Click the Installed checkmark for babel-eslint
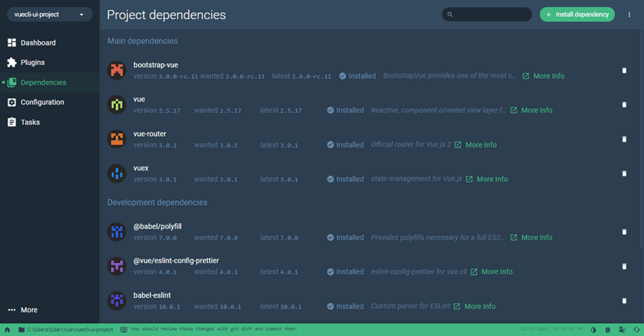The height and width of the screenshot is (336, 644). pos(330,306)
